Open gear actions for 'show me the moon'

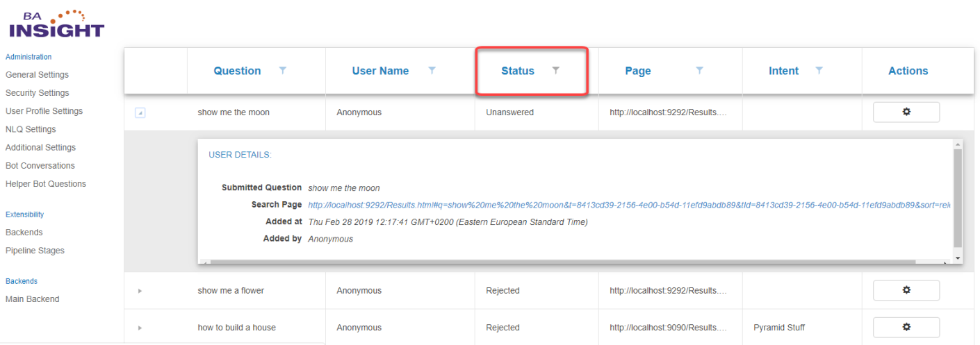tap(906, 112)
